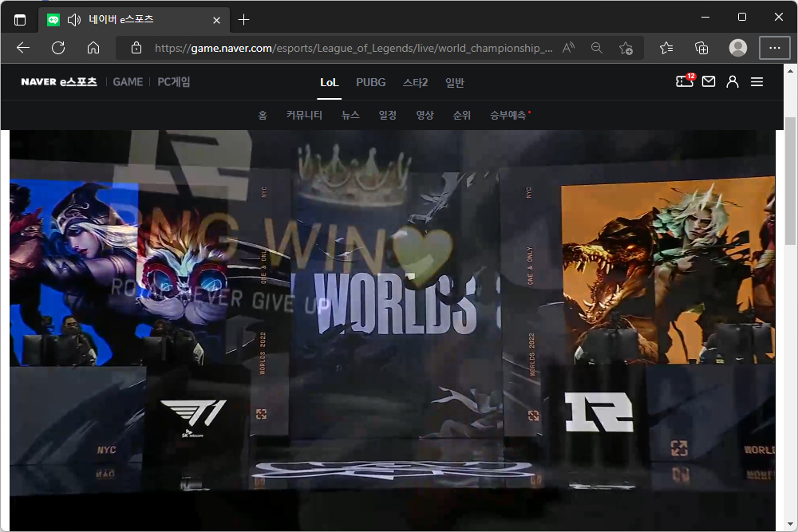Open the 커뮤니티 submenu
The image size is (798, 532).
click(x=304, y=116)
